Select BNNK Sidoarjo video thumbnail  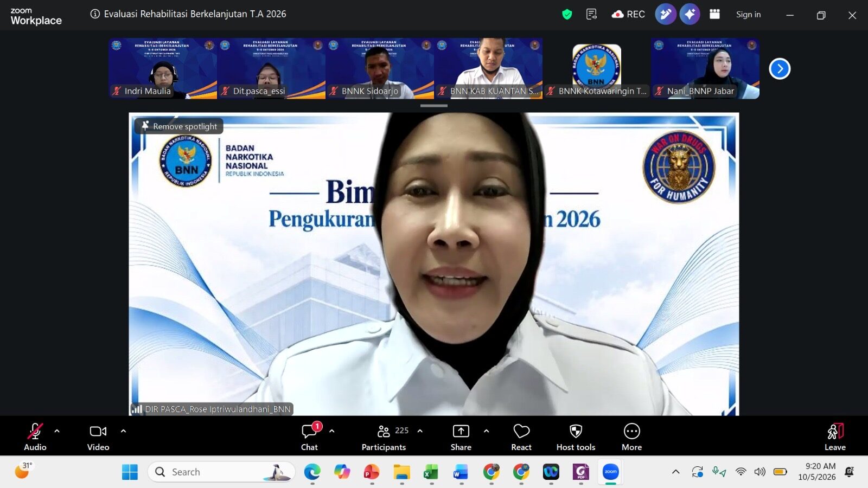coord(380,68)
